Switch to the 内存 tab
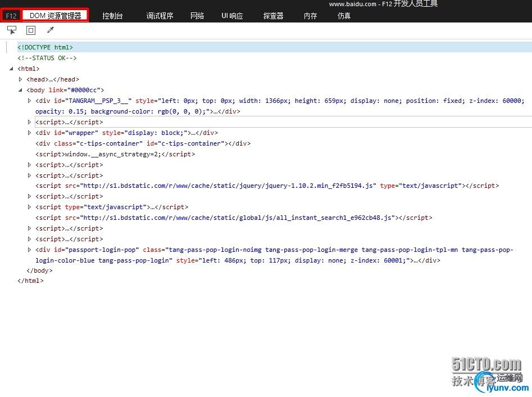The image size is (532, 397). [310, 16]
